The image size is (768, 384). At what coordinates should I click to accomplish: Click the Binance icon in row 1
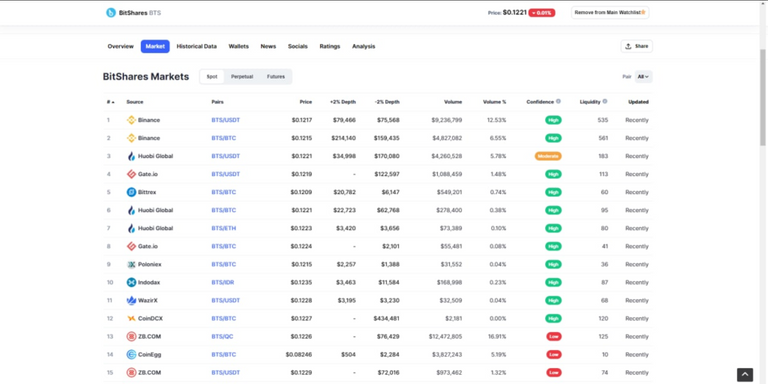point(131,120)
